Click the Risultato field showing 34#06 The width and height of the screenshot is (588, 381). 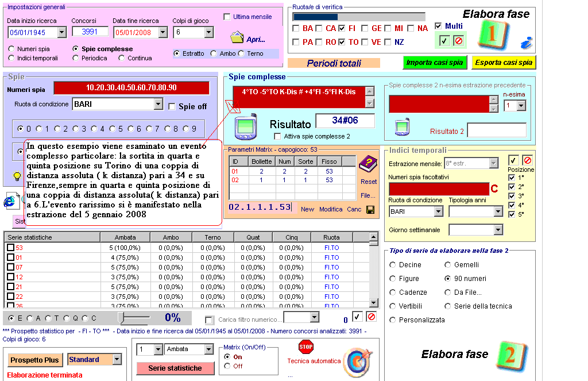(345, 121)
